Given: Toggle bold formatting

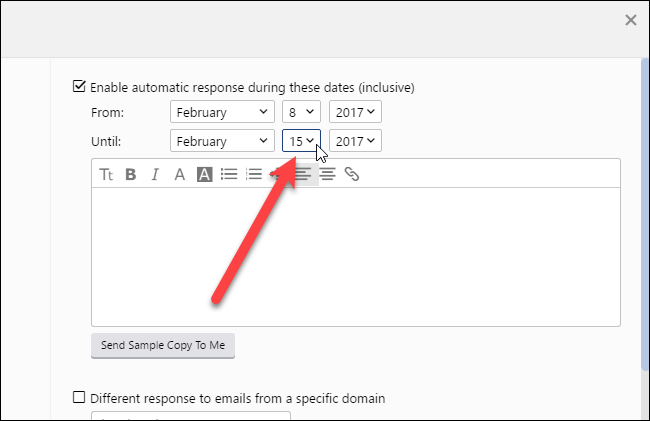Looking at the screenshot, I should coord(131,174).
